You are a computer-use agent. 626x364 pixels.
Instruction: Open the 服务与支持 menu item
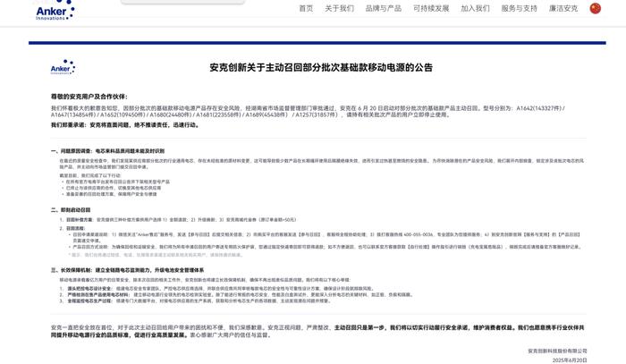pyautogui.click(x=520, y=8)
